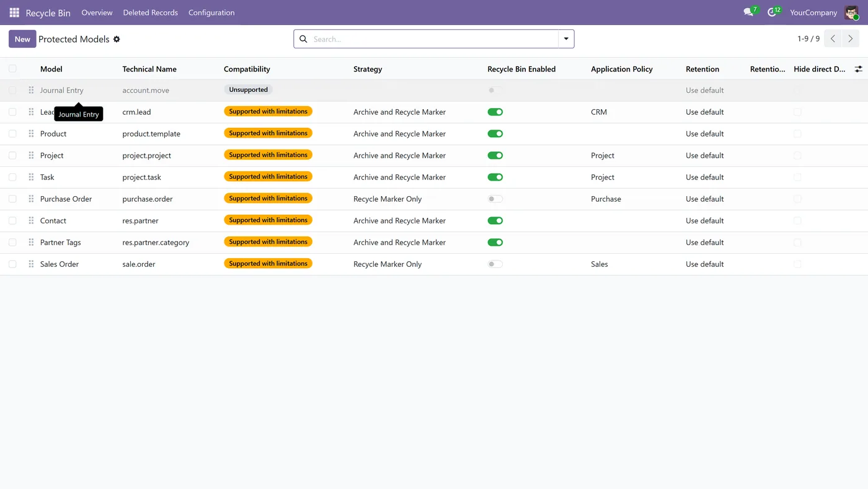868x489 pixels.
Task: Check the Hide direct Delete box for project.task
Action: pos(797,177)
